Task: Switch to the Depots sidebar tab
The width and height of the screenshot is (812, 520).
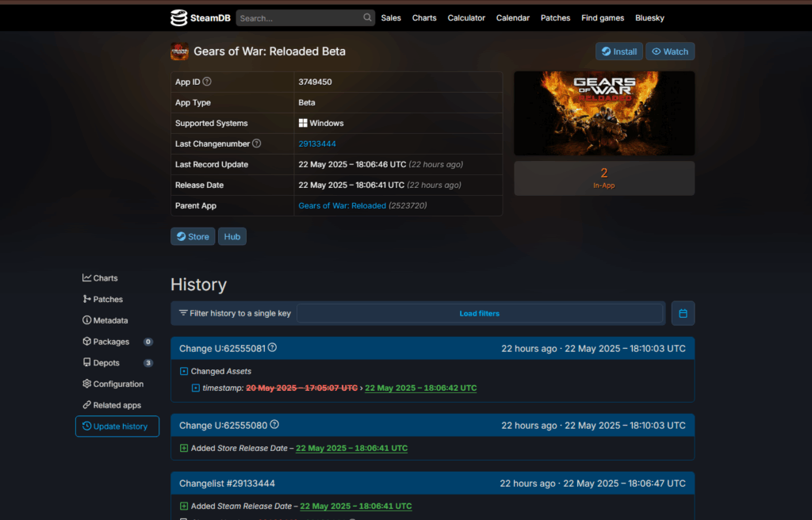Action: [117, 363]
